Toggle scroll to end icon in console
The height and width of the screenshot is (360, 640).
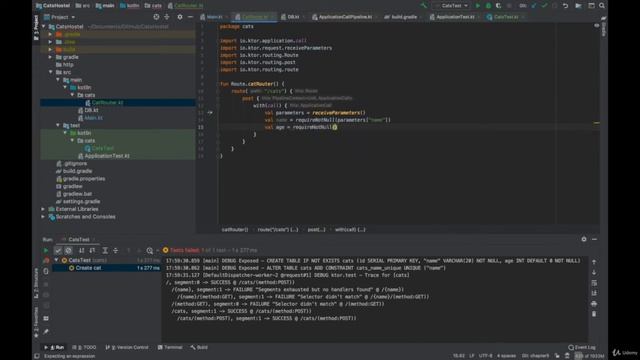pyautogui.click(x=594, y=293)
